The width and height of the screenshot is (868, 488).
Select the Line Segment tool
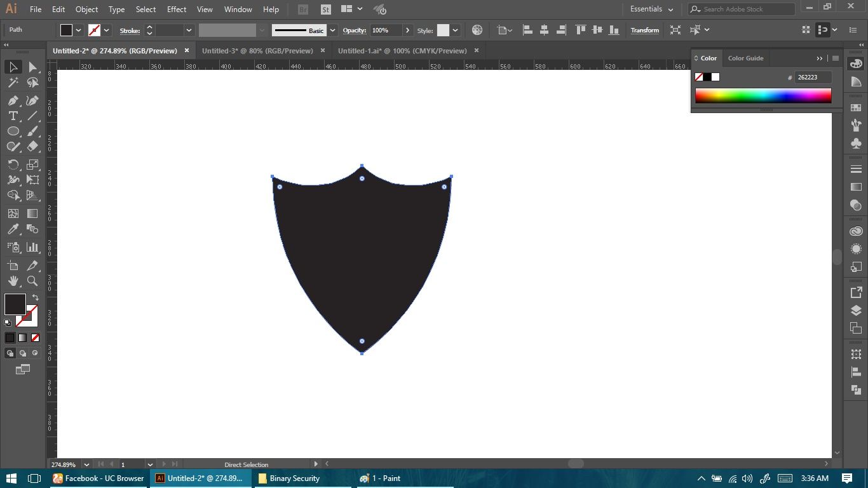pyautogui.click(x=33, y=116)
